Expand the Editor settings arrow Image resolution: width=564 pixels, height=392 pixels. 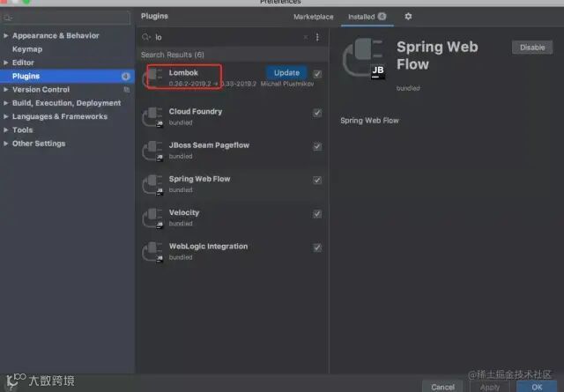coord(6,63)
